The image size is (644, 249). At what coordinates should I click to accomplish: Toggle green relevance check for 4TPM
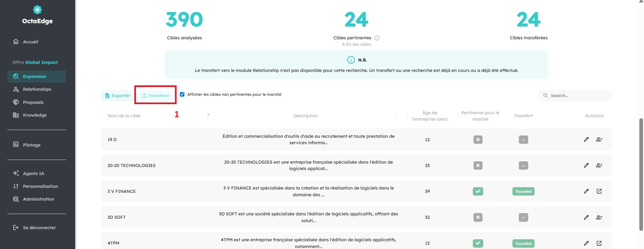[478, 243]
